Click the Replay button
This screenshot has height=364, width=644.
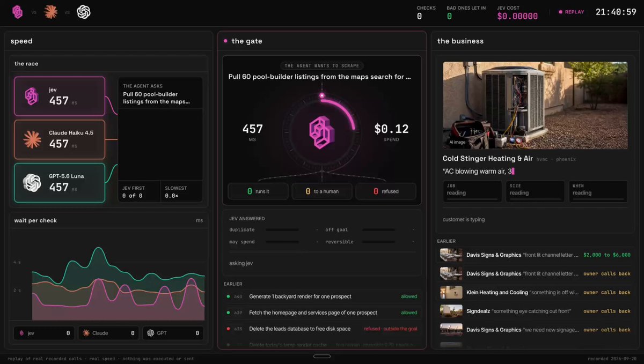(x=572, y=12)
